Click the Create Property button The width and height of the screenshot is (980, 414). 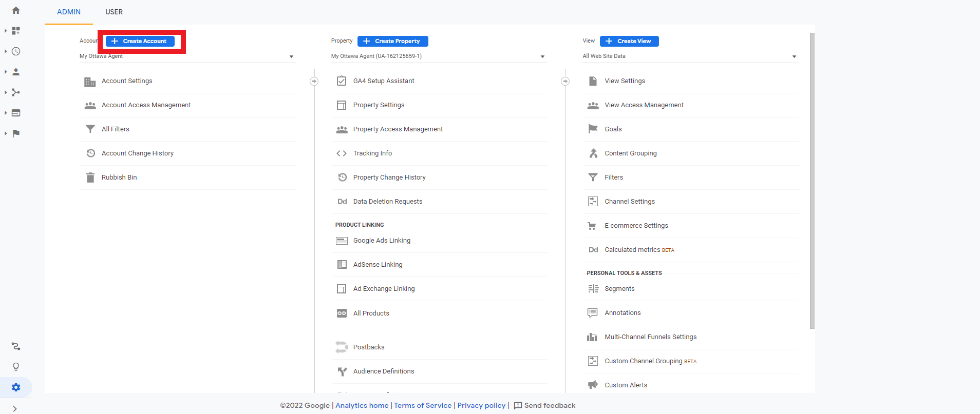point(392,41)
